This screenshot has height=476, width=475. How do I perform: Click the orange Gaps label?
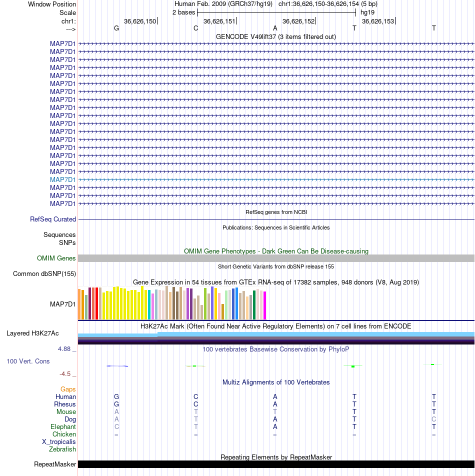click(x=68, y=389)
